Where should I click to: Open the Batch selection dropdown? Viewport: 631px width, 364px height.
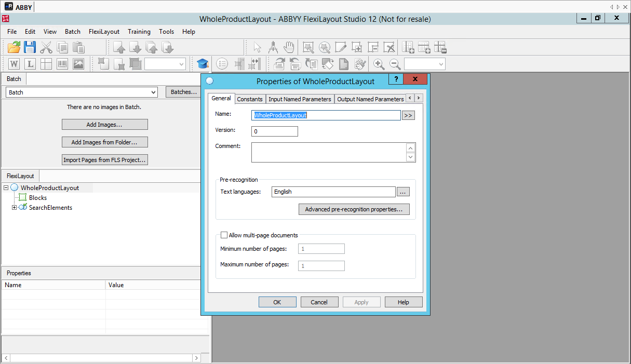point(153,92)
